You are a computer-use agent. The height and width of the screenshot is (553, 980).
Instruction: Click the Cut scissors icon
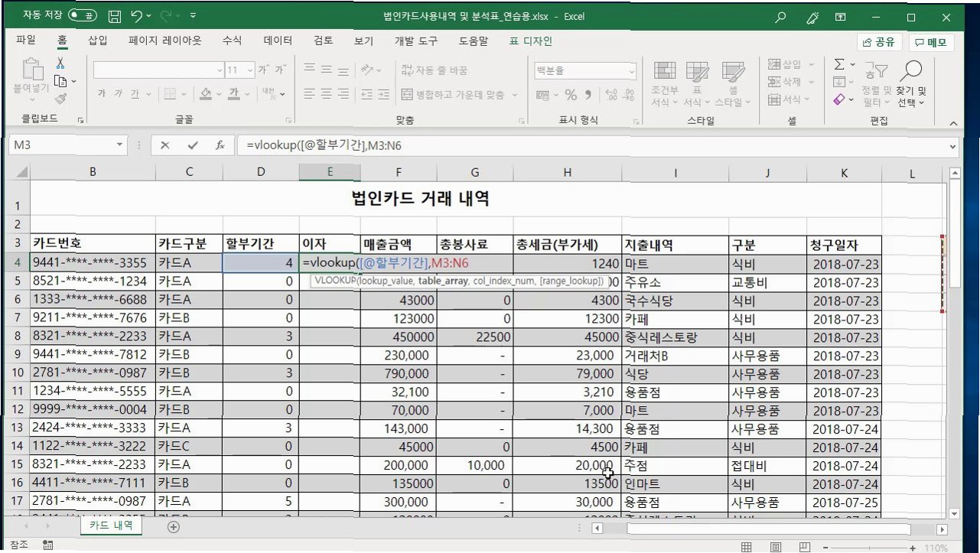(60, 64)
